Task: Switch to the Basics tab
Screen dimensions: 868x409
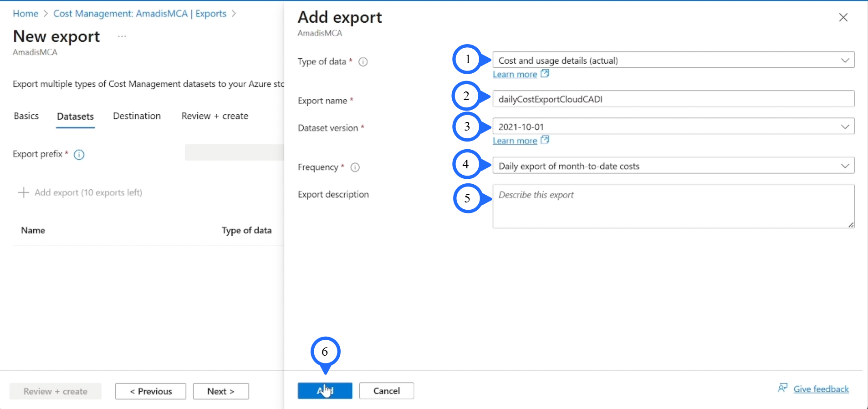Action: click(26, 116)
